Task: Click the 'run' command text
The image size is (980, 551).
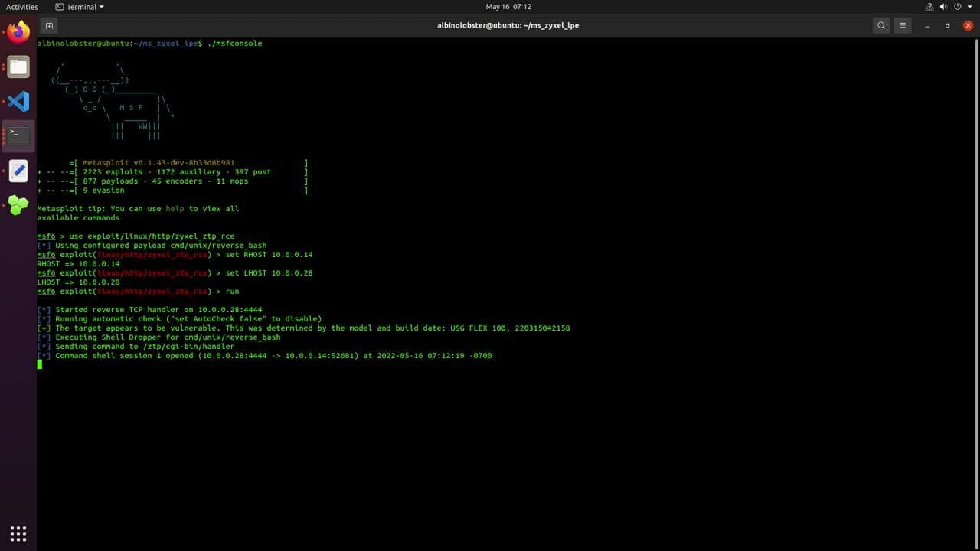Action: (232, 292)
